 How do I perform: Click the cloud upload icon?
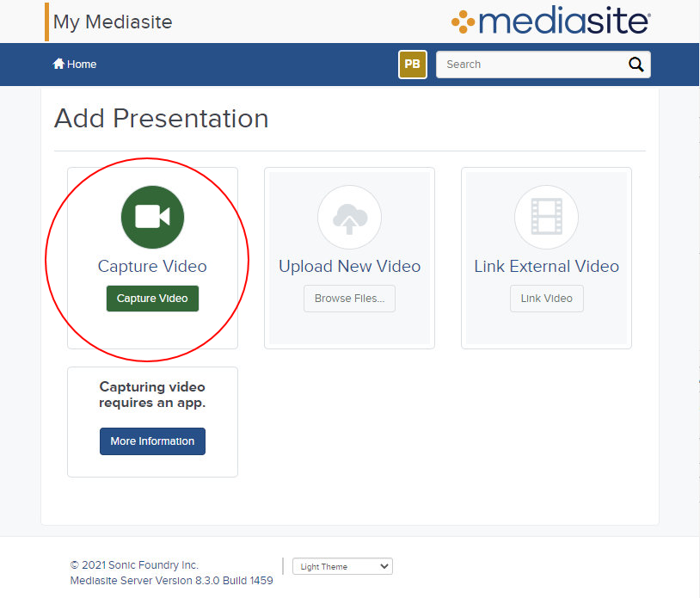(349, 218)
